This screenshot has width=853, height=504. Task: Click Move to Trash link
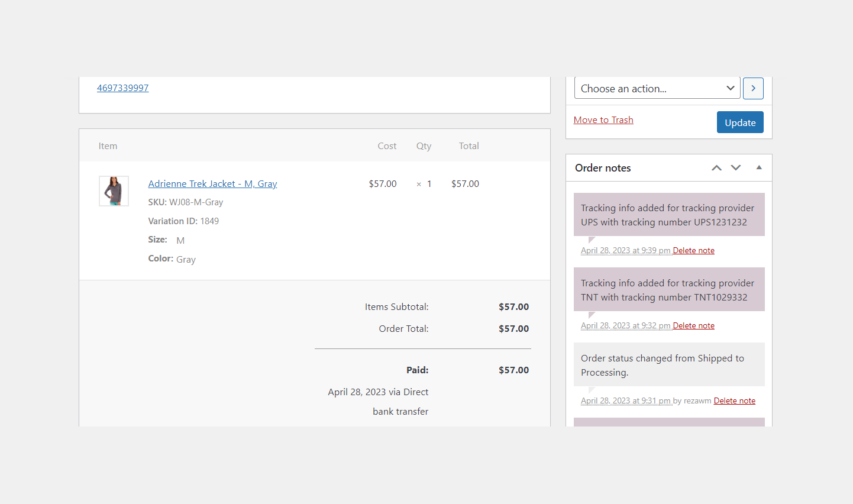[603, 120]
